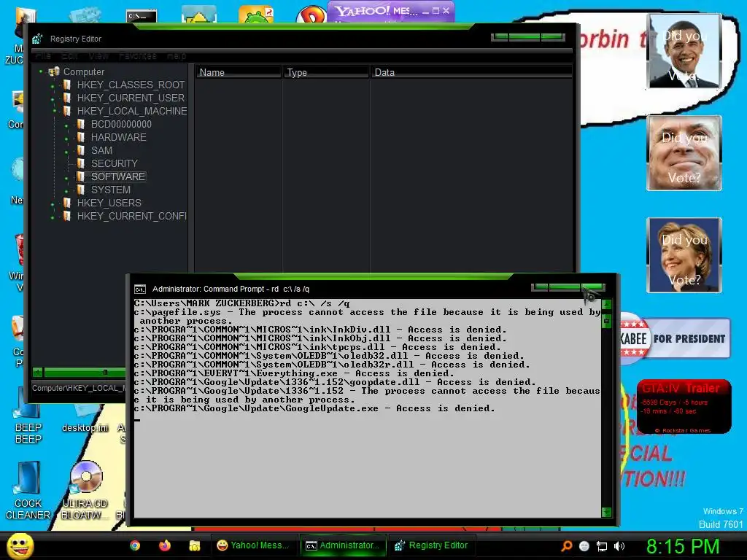Select the BEEP BEEP desktop icon
This screenshot has width=747, height=560.
point(28,416)
